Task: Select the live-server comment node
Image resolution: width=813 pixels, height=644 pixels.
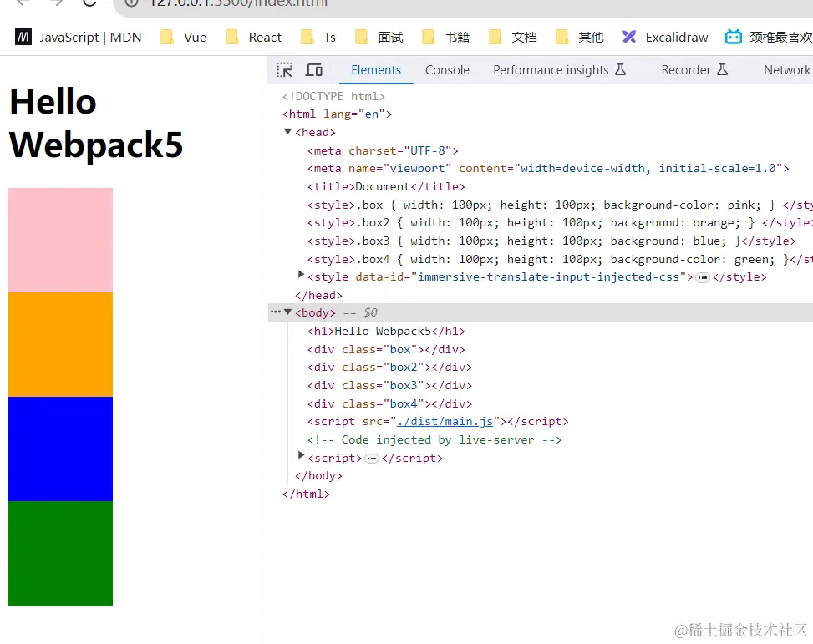Action: 434,439
